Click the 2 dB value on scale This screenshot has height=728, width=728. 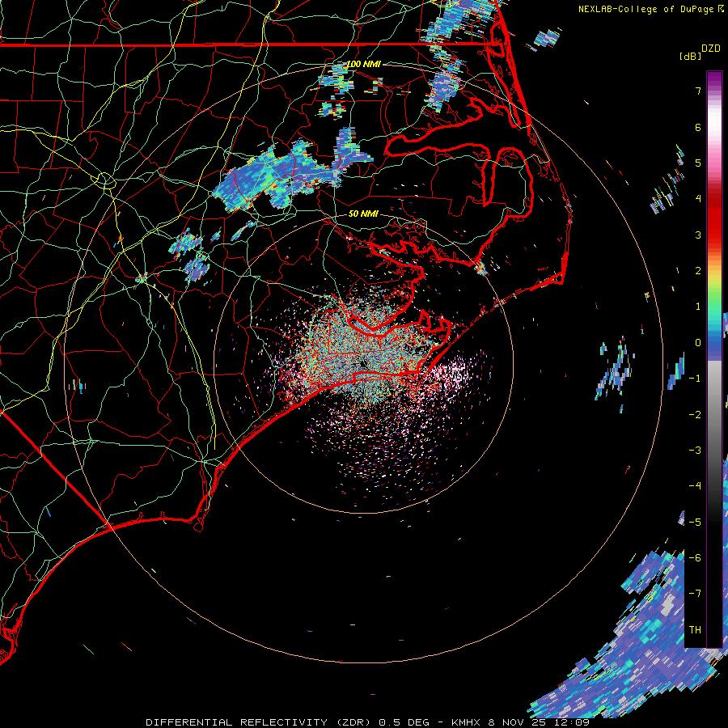pyautogui.click(x=698, y=271)
